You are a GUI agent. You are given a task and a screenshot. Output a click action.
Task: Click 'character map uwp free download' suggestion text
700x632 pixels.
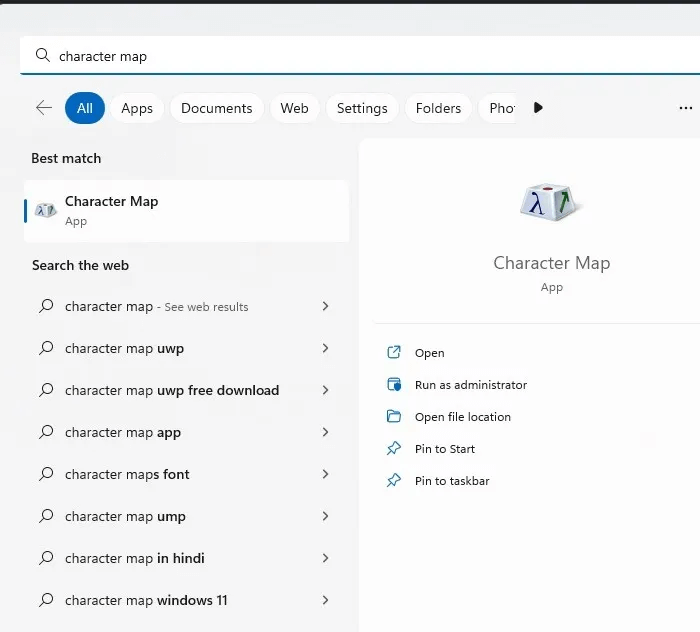[172, 390]
